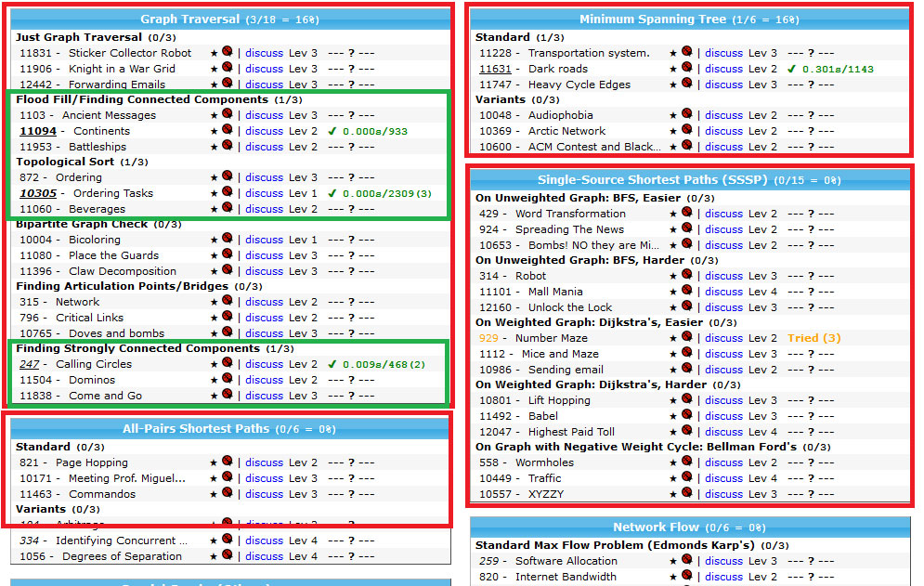Click the red ball icon for Doves and bombs
Screen dimensions: 924x586
(228, 332)
